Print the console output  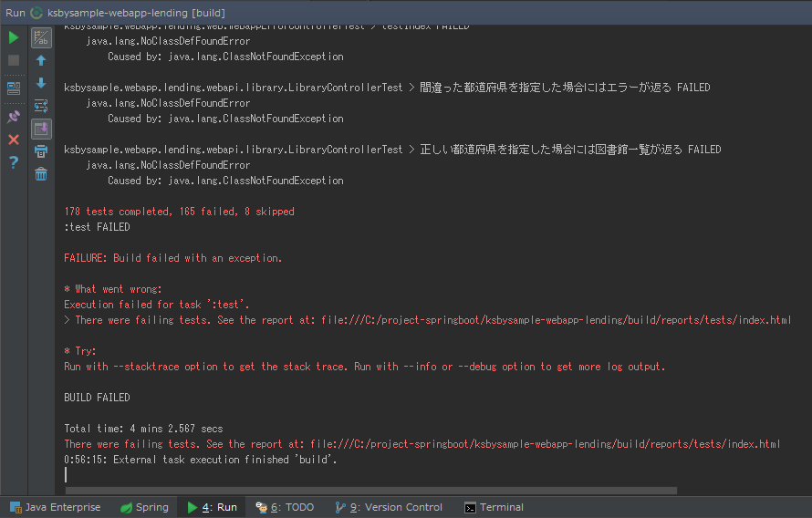tap(41, 151)
